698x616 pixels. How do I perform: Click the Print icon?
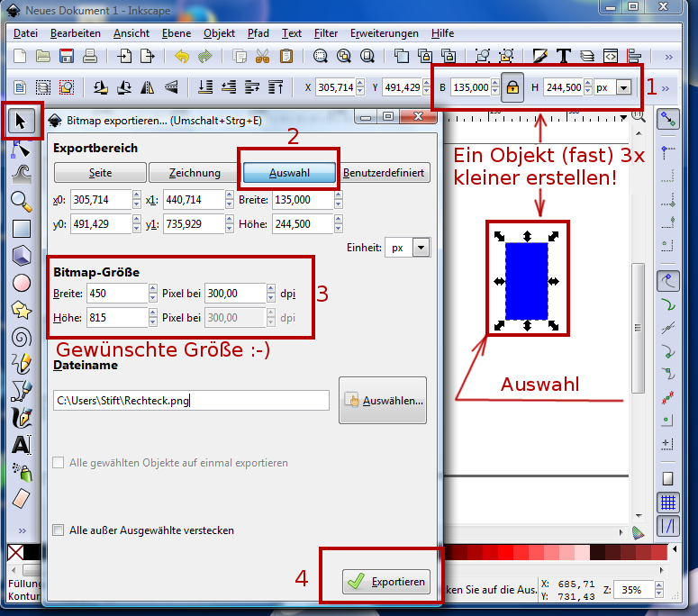[x=89, y=57]
